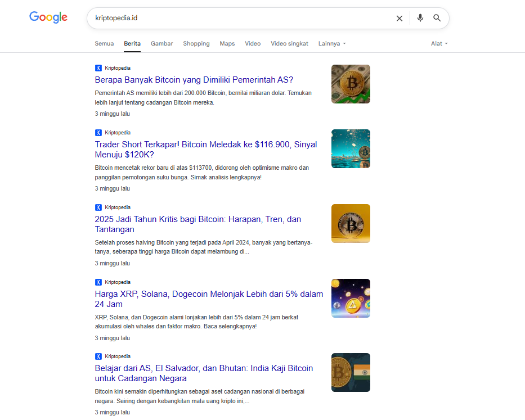
Task: Go to the Shopping tab
Action: [x=196, y=43]
